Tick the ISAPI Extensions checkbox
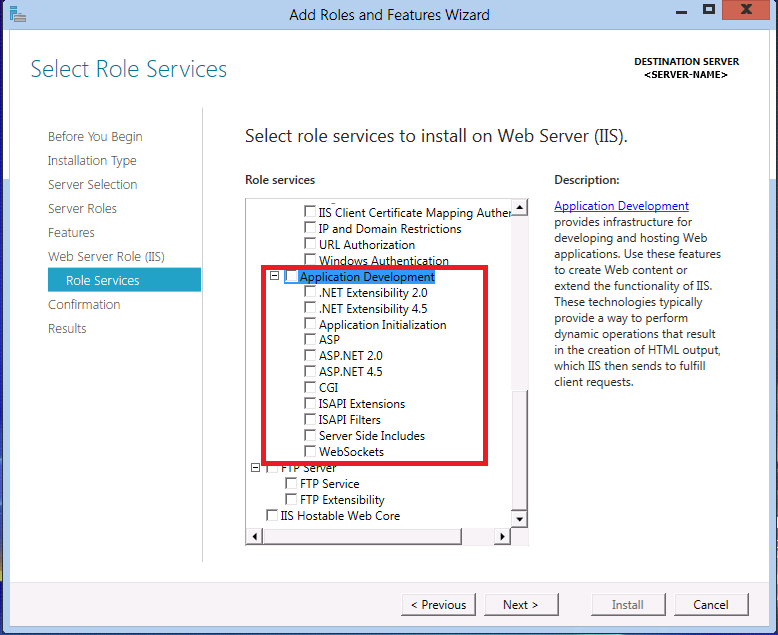The image size is (778, 635). 310,404
